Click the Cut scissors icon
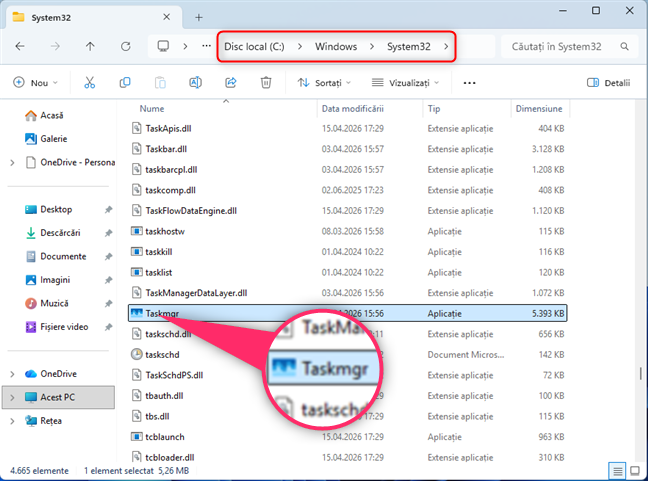The height and width of the screenshot is (481, 648). pyautogui.click(x=89, y=83)
